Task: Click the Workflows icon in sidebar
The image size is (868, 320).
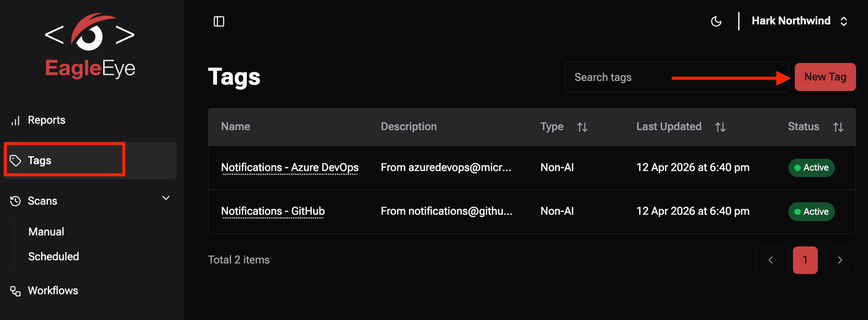Action: pos(16,291)
